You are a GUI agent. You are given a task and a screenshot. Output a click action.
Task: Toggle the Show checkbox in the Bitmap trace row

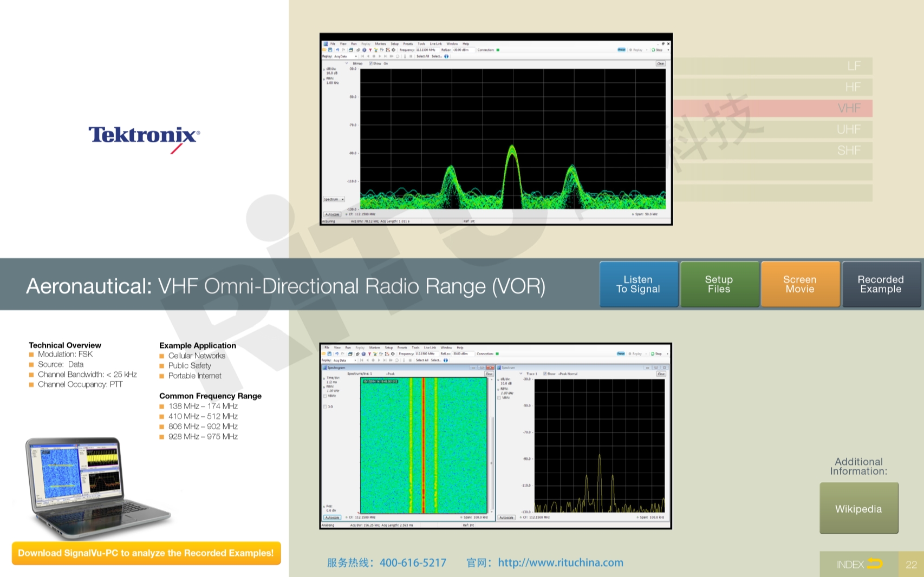click(x=371, y=63)
